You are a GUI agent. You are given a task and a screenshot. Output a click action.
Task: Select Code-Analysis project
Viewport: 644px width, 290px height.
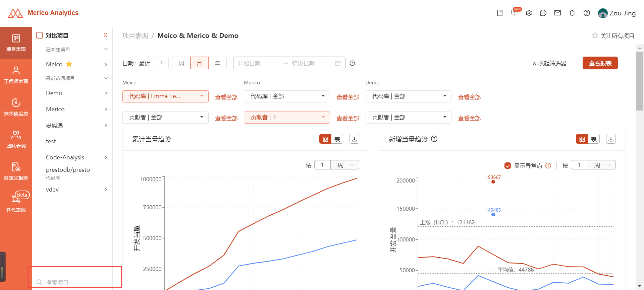(x=65, y=157)
